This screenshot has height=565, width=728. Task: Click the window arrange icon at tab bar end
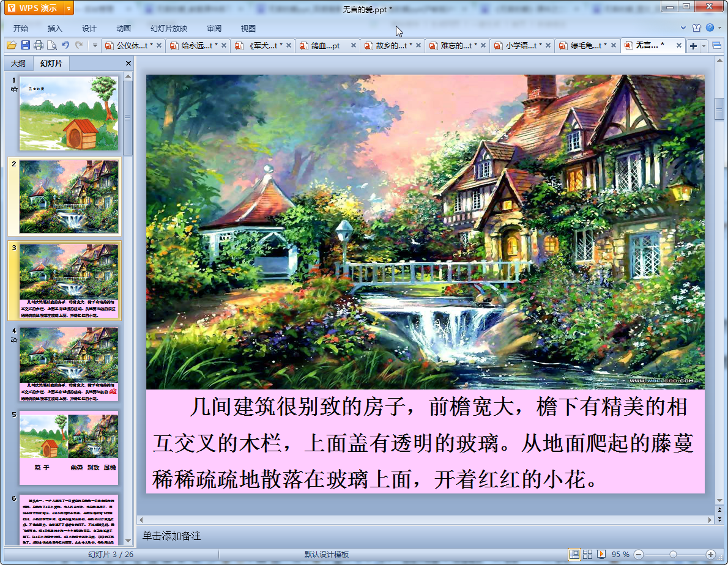point(716,45)
